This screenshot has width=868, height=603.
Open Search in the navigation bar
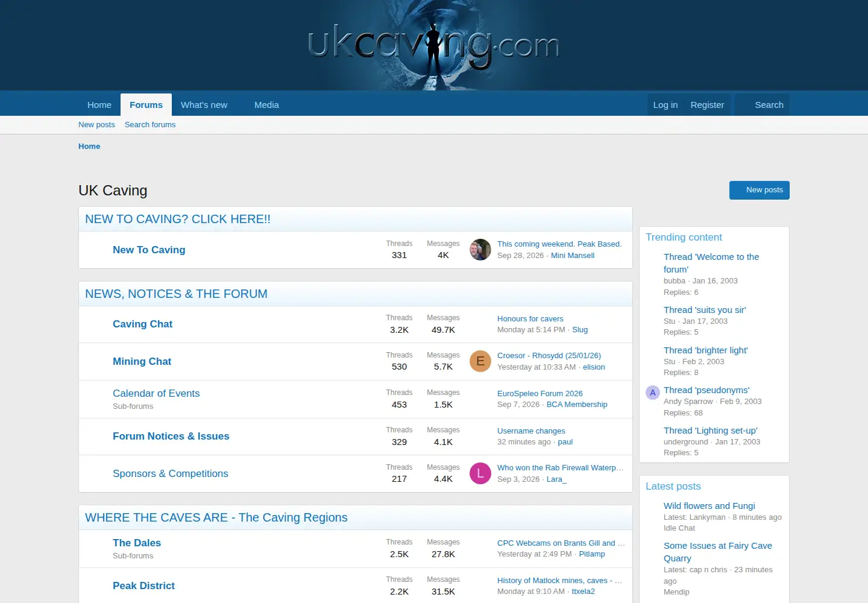763,105
